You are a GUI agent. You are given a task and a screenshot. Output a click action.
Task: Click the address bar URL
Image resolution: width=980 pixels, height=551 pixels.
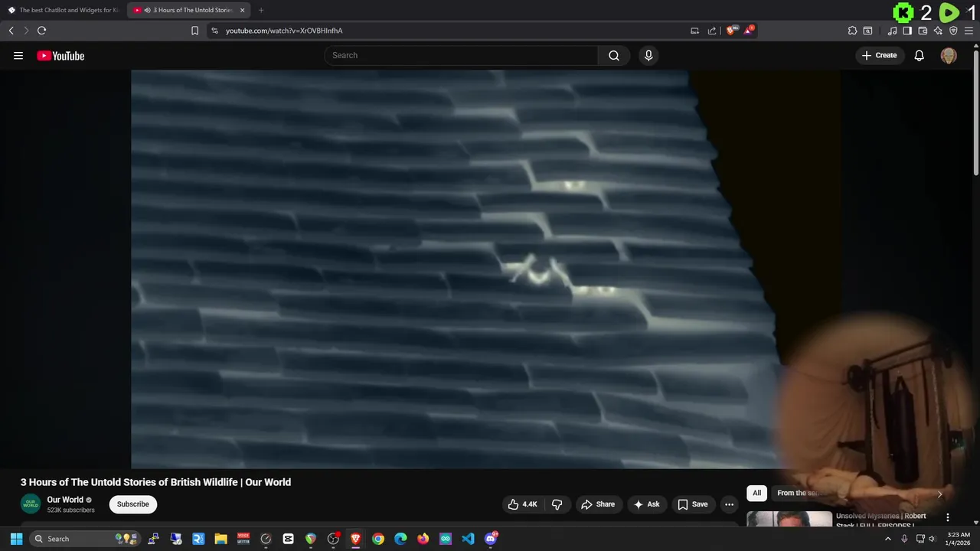click(284, 31)
